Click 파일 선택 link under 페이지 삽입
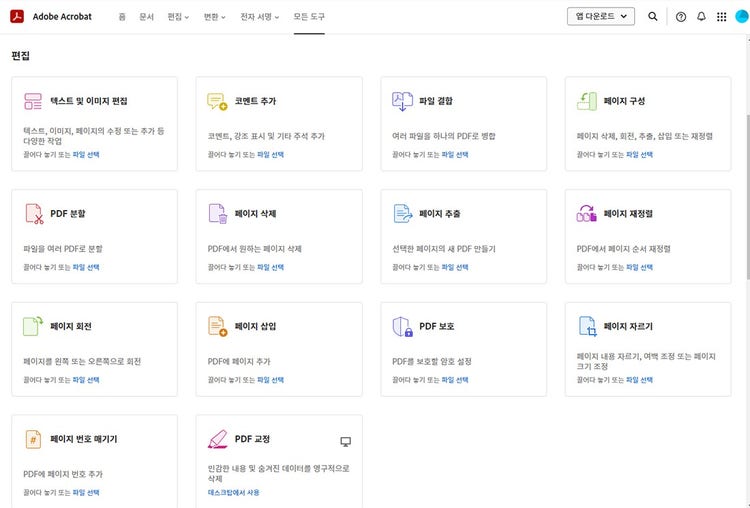The width and height of the screenshot is (750, 508). [x=270, y=380]
